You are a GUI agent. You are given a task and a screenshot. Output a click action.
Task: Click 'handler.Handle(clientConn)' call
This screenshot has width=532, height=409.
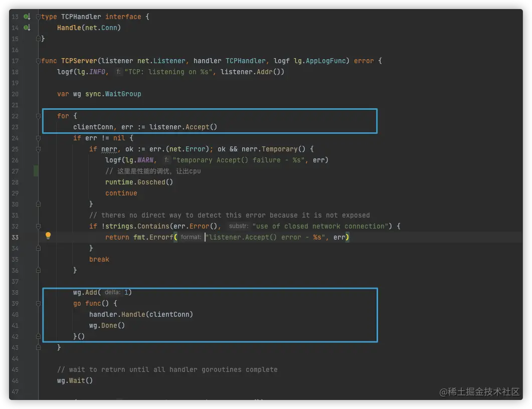click(141, 314)
